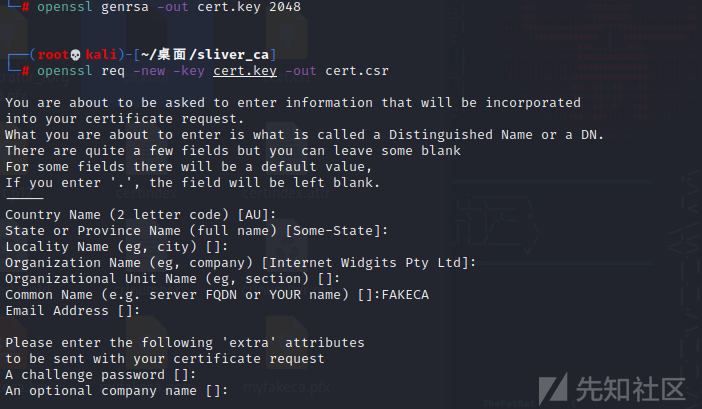Click the FAKECA common name value
Screen dimensions: 702x409
(405, 294)
